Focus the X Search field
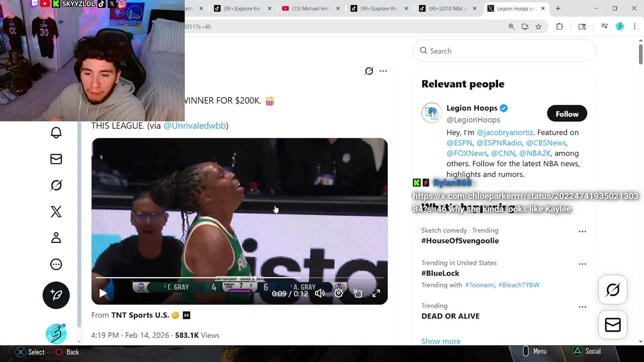The image size is (644, 362). pyautogui.click(x=504, y=51)
